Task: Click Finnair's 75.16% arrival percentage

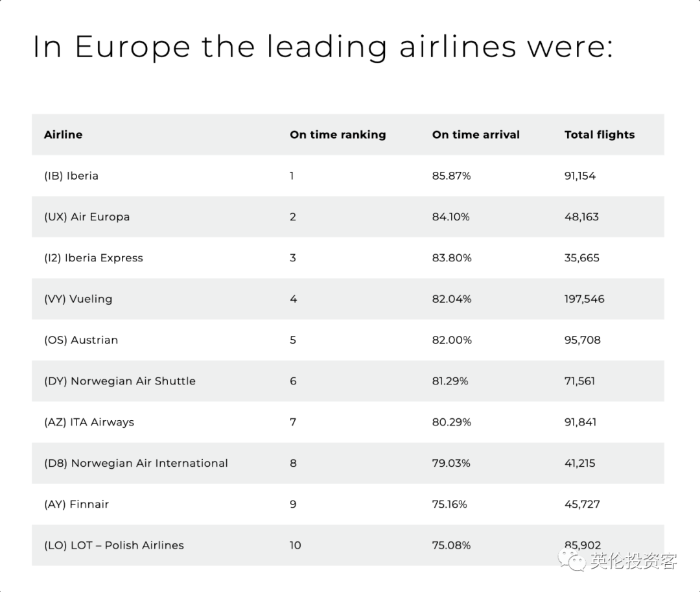Action: click(x=449, y=504)
